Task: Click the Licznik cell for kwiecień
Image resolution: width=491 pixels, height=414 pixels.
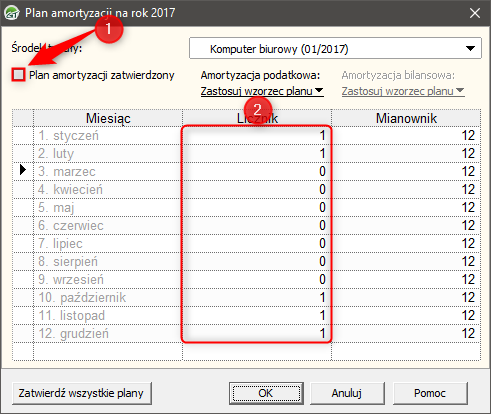Action: click(257, 189)
